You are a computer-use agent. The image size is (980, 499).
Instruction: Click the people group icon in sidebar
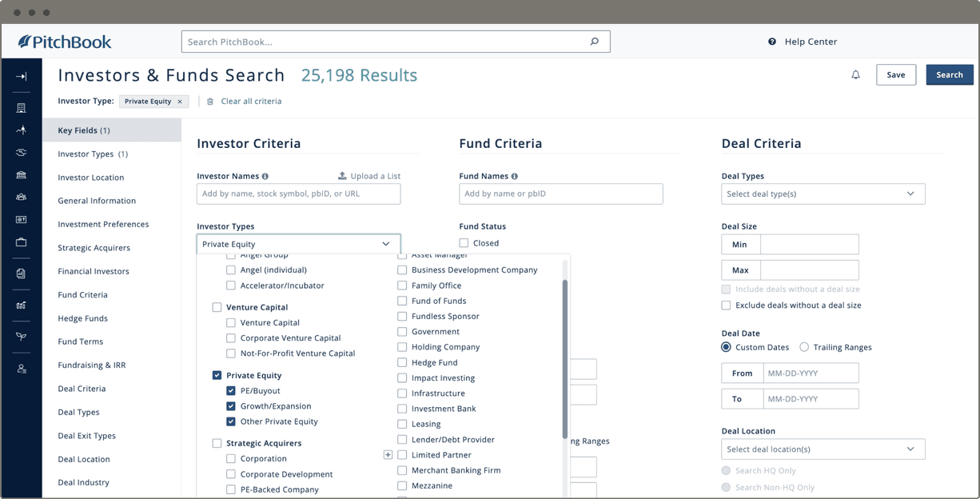click(21, 198)
